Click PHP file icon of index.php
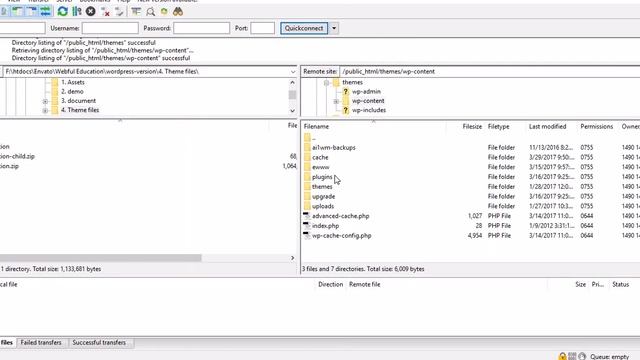Viewport: 640px width, 360px height. tap(307, 226)
